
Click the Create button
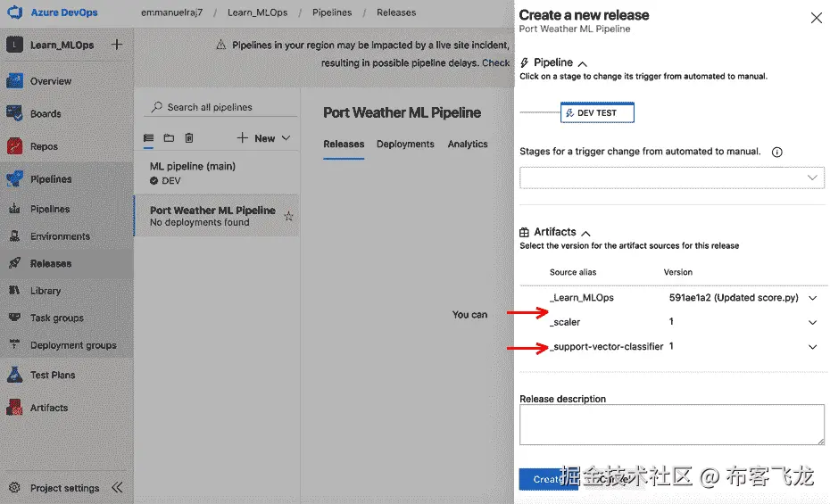coord(547,479)
